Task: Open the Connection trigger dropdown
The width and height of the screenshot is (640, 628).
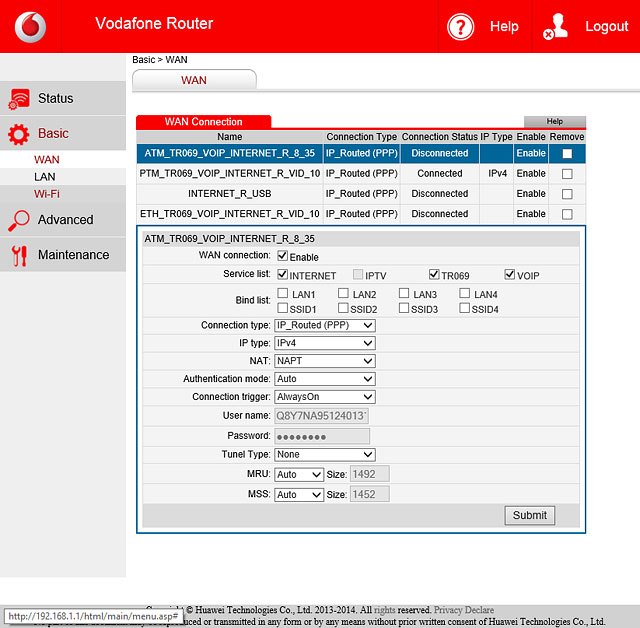Action: [325, 397]
